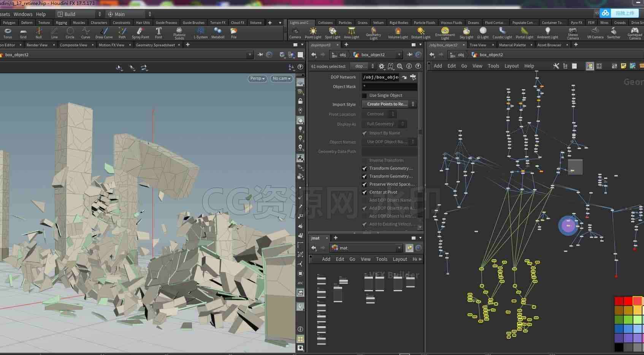Toggle the Use Single Object checkbox

pyautogui.click(x=365, y=96)
